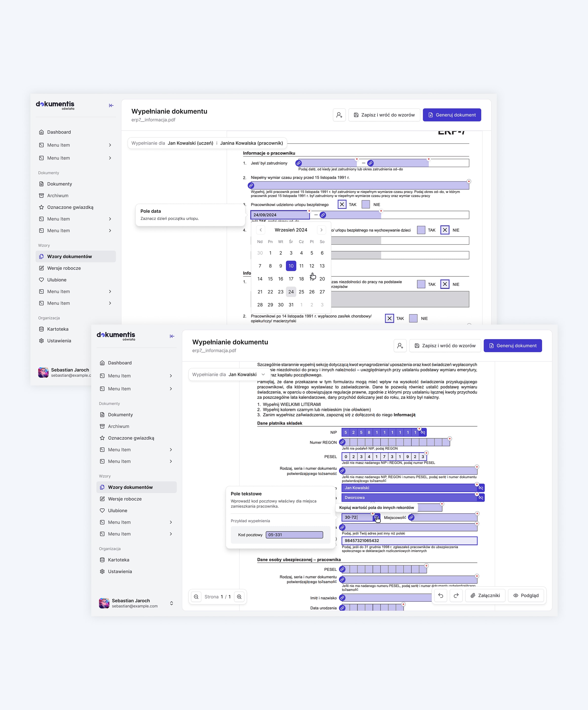Click add person icon in front window header
The image size is (588, 710).
400,346
